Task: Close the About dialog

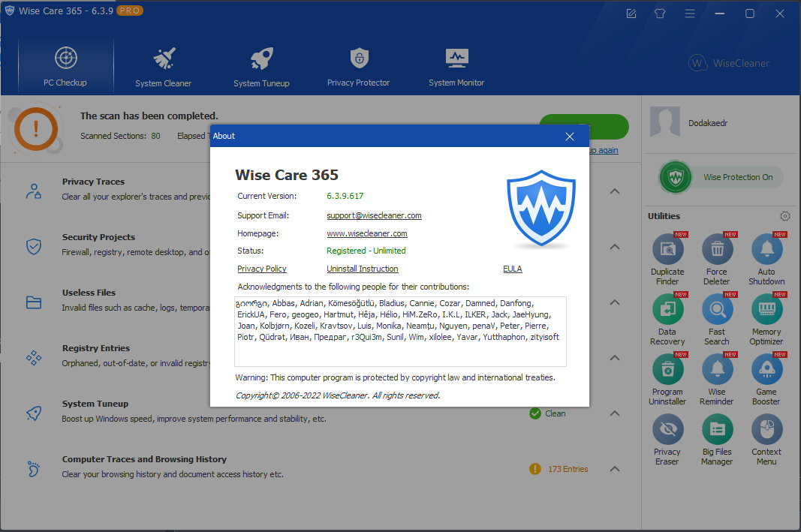Action: [570, 137]
